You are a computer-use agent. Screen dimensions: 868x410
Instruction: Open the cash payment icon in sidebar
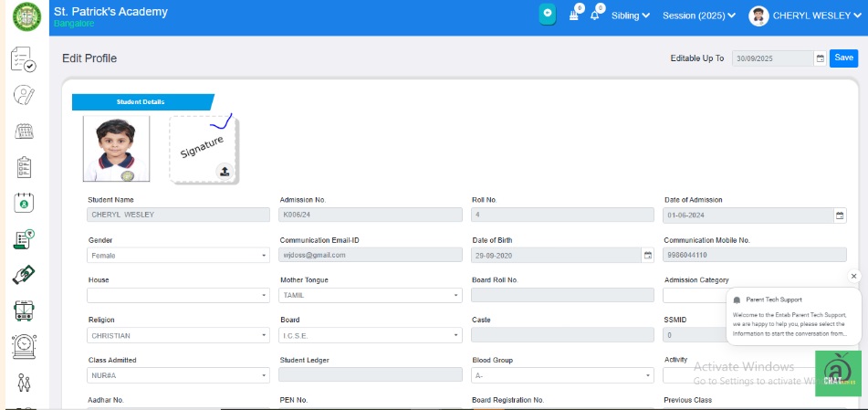[x=25, y=275]
